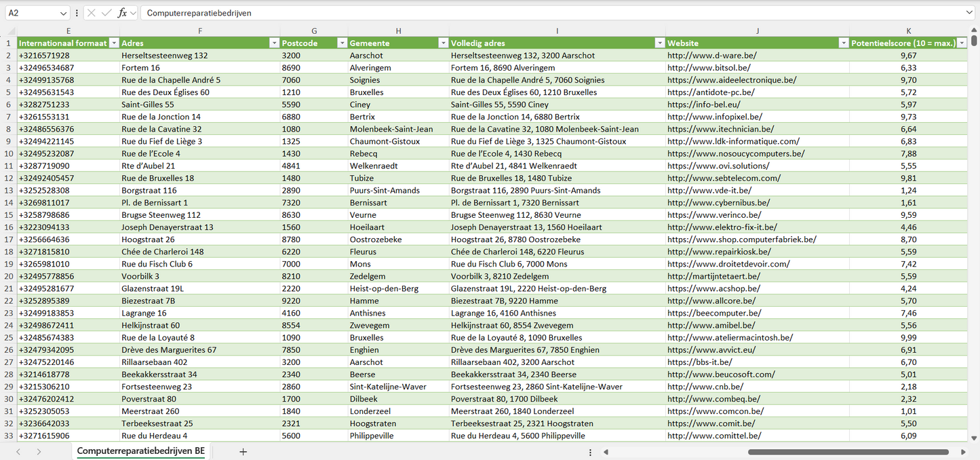The height and width of the screenshot is (460, 980).
Task: Open the Gemeente column filter dropdown
Action: point(443,43)
